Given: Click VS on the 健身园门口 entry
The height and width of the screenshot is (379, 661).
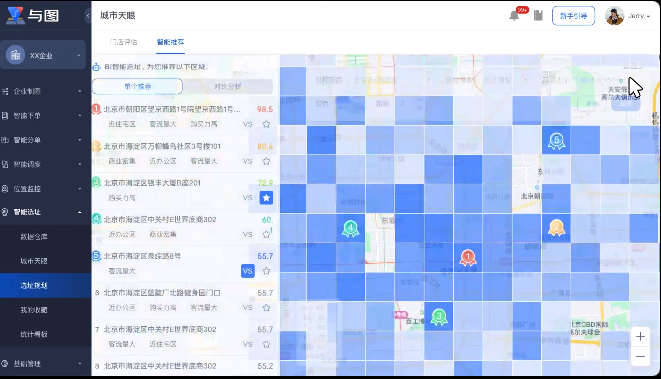Looking at the screenshot, I should [247, 307].
